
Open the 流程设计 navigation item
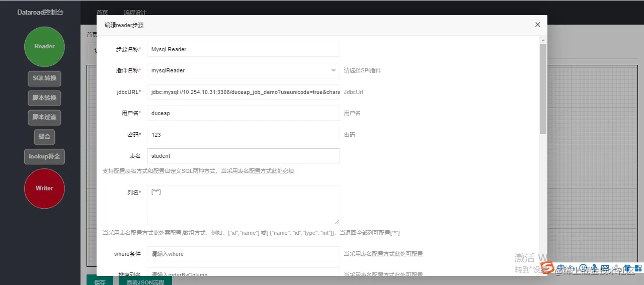click(135, 13)
